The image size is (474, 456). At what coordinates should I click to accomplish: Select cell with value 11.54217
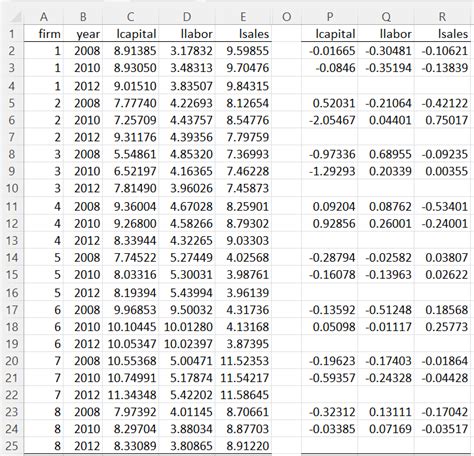(243, 378)
